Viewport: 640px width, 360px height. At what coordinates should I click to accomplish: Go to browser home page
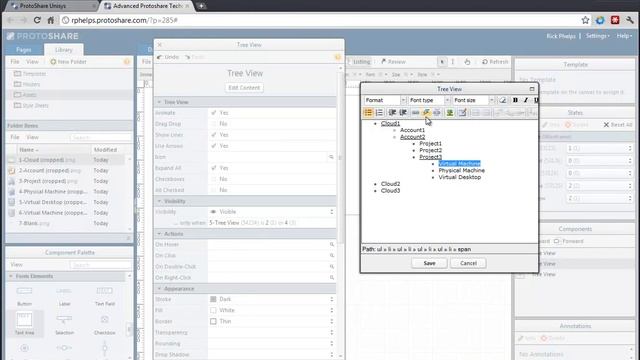click(x=51, y=20)
